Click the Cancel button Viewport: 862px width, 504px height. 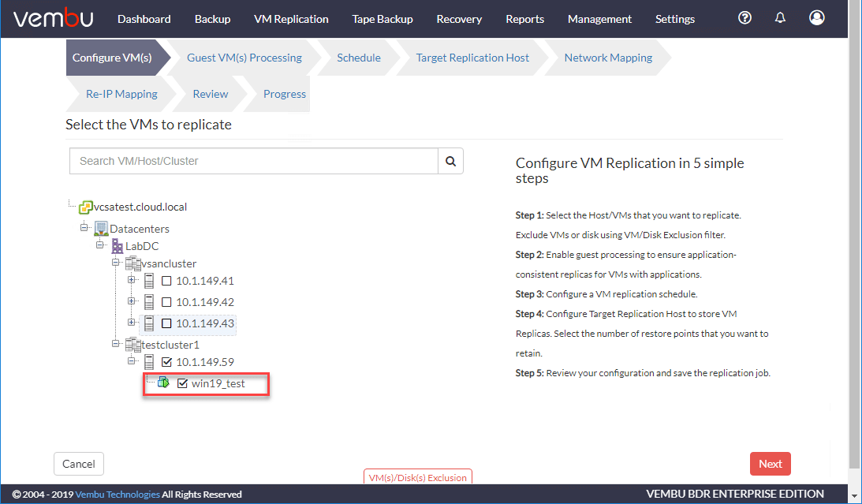click(x=79, y=464)
